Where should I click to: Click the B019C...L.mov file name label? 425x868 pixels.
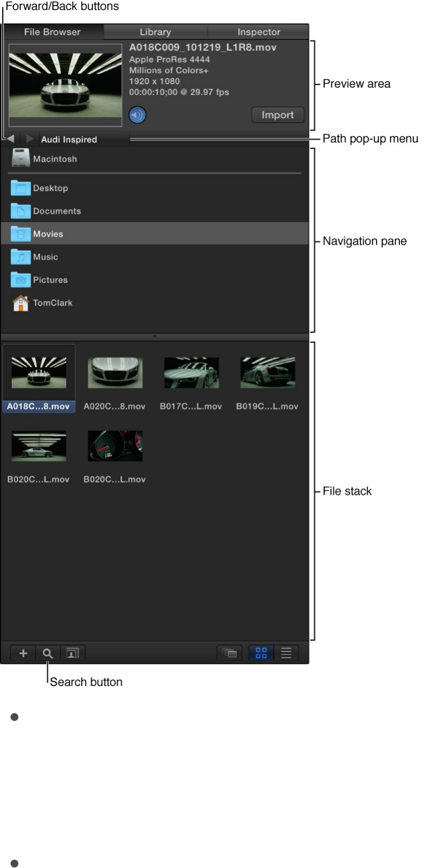coord(267,407)
